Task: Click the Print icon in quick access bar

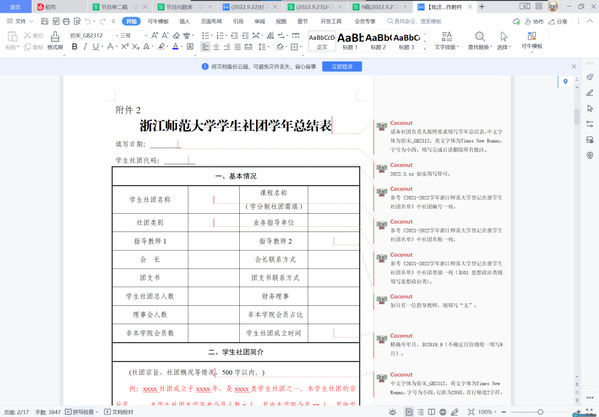Action: pos(66,21)
